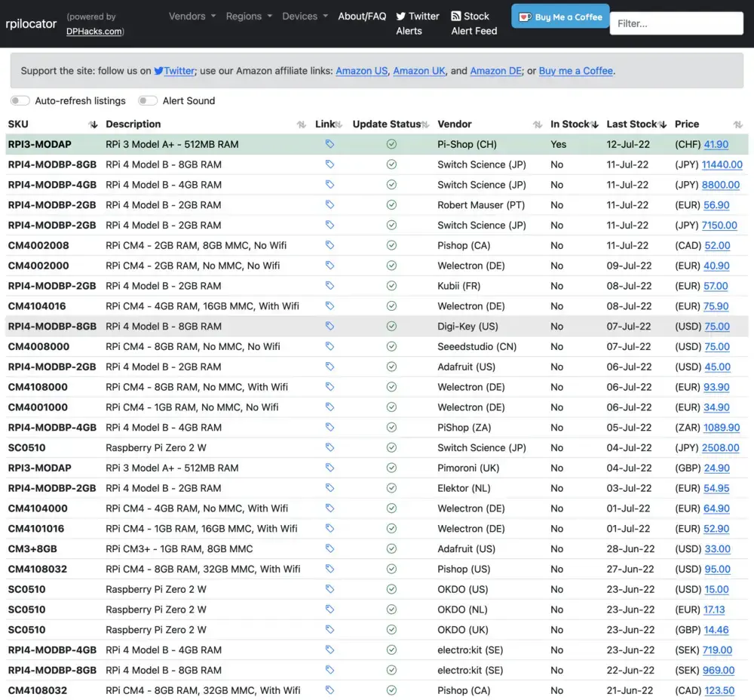Open price link 41.90 CHF
This screenshot has height=700, width=754.
tap(716, 144)
